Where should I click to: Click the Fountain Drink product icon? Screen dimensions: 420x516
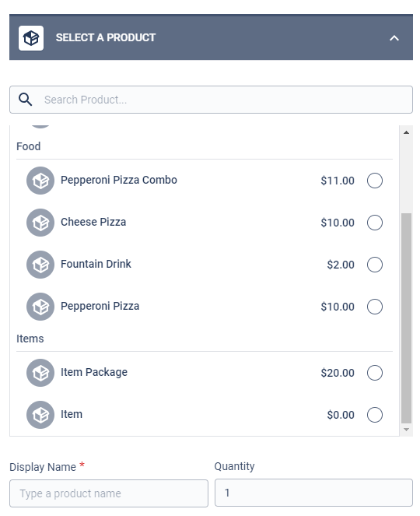tap(40, 265)
